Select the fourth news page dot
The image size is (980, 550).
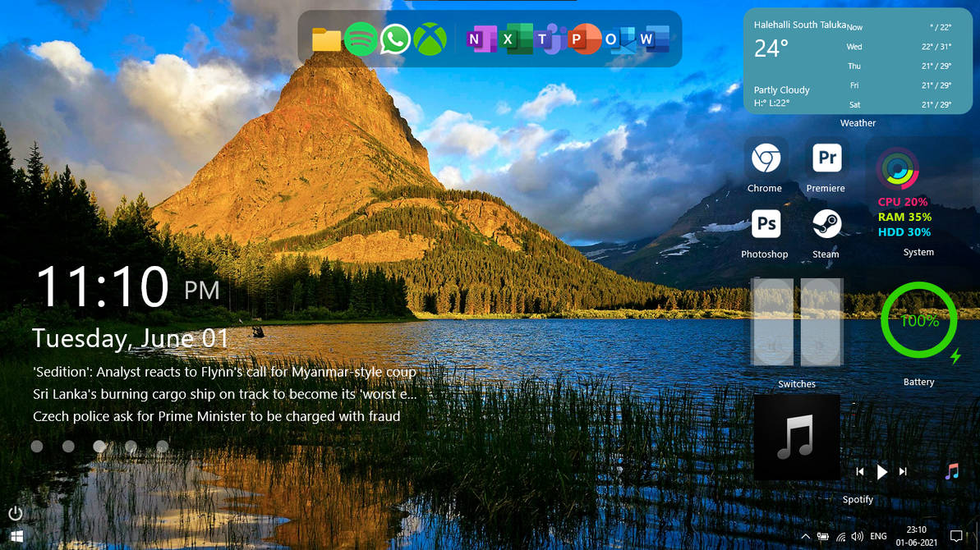131,447
